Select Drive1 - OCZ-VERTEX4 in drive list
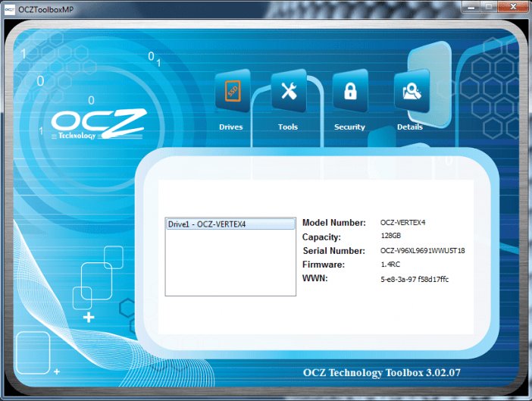The height and width of the screenshot is (401, 532). pyautogui.click(x=230, y=224)
